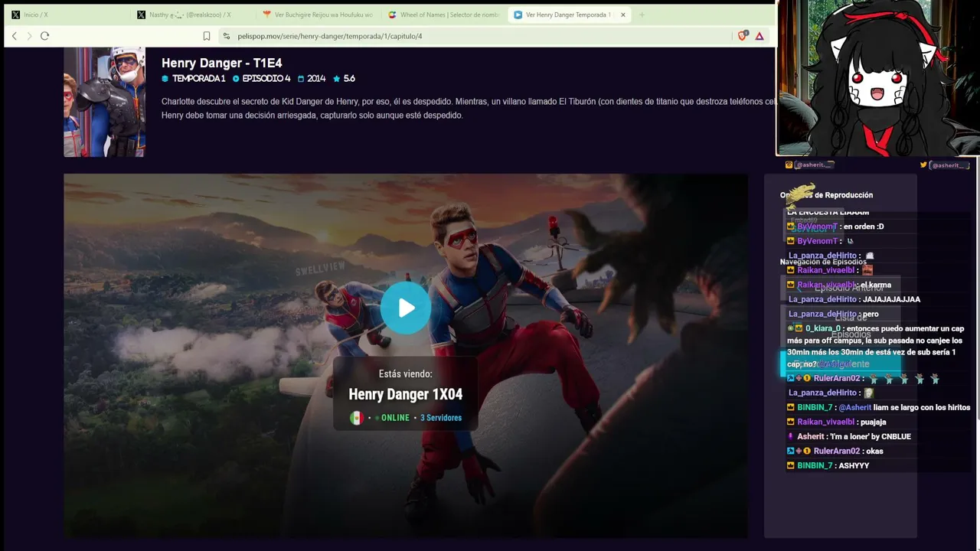This screenshot has width=980, height=551.
Task: Open the Brave Shields icon
Action: tap(743, 35)
